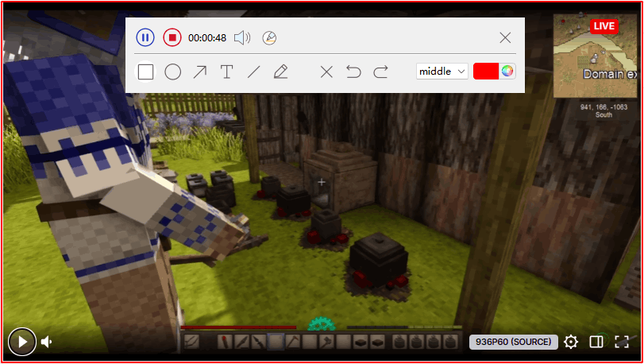Viewport: 644px width, 364px height.
Task: Select the Pencil freehand tool
Action: 280,72
